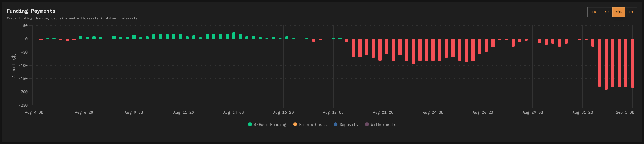Toggle Borrow Costs series visibility
The image size is (644, 144).
click(313, 125)
